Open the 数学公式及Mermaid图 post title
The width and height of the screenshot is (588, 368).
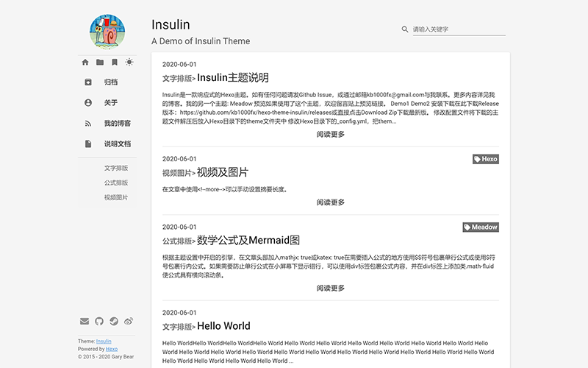pyautogui.click(x=248, y=241)
